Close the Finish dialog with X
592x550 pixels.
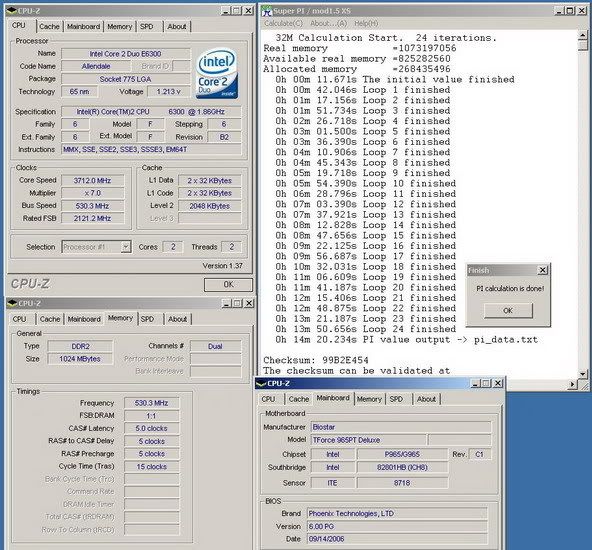tap(543, 270)
